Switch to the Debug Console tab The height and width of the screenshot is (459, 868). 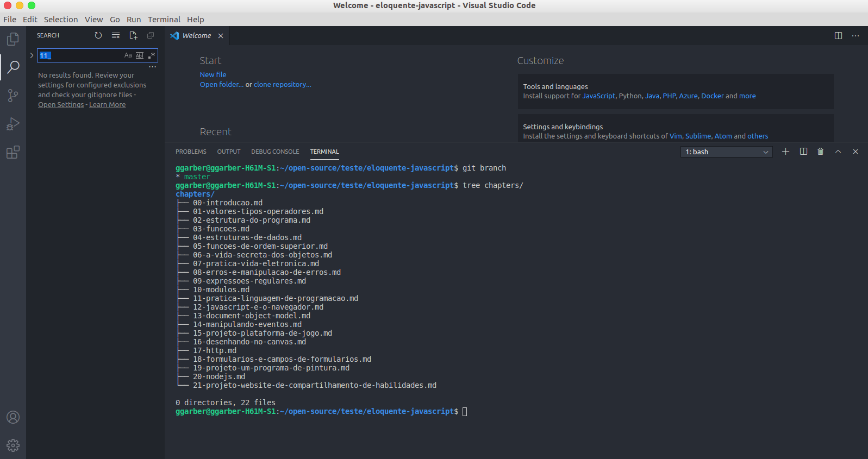coord(275,152)
